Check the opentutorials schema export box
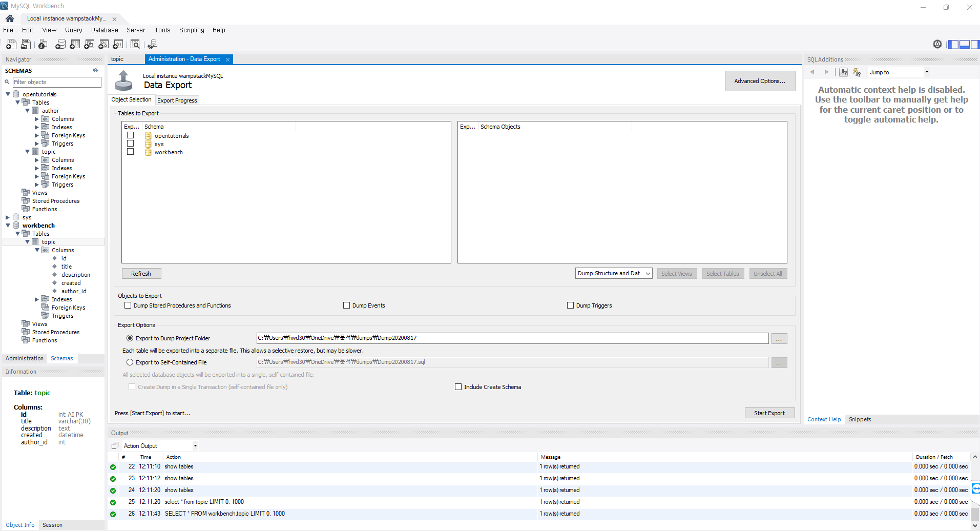980x531 pixels. 130,135
